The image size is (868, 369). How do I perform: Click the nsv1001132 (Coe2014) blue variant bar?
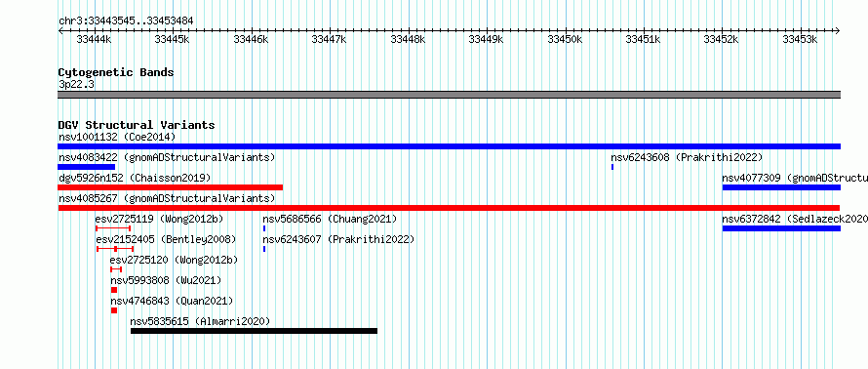449,146
